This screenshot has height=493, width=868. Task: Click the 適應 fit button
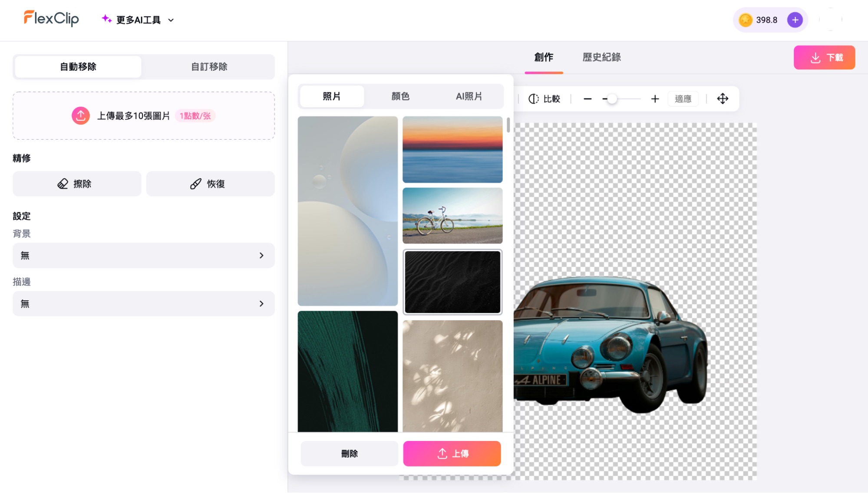tap(683, 99)
